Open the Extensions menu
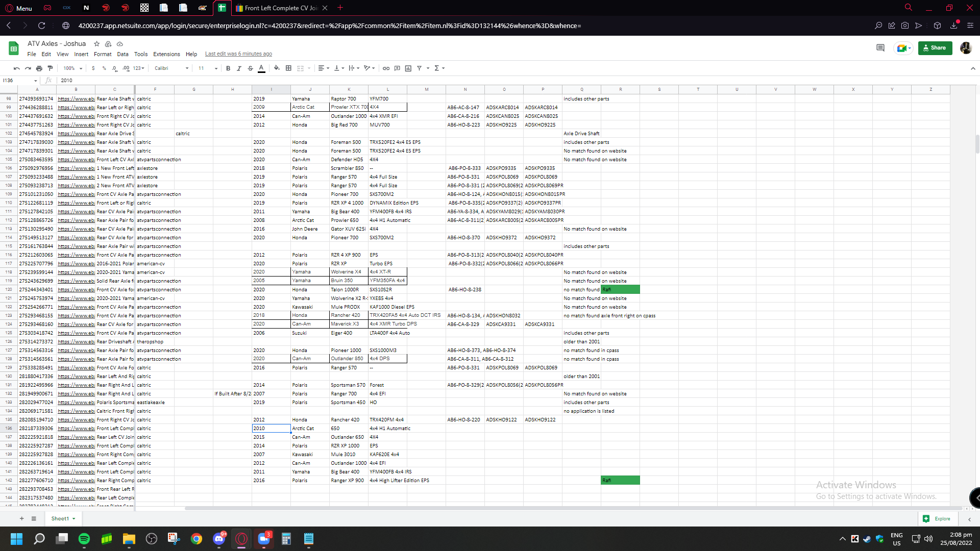This screenshot has height=551, width=980. pyautogui.click(x=166, y=54)
